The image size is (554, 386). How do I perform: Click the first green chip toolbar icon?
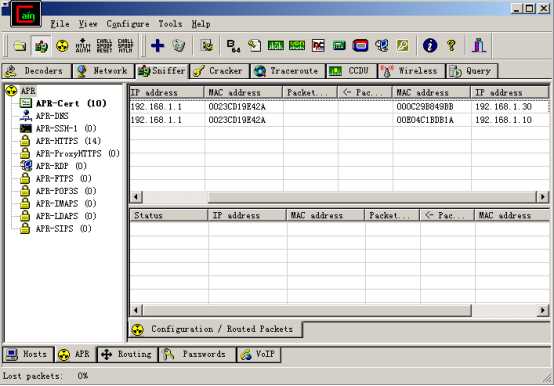click(x=276, y=46)
